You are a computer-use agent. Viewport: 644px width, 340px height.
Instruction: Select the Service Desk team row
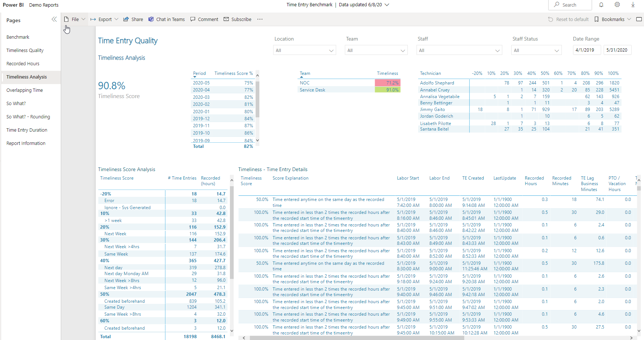tap(349, 90)
